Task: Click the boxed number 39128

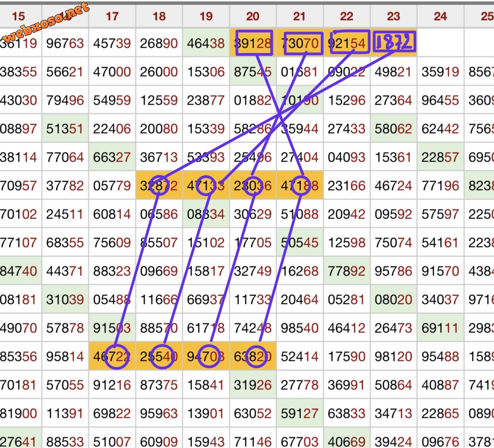Action: coord(253,43)
